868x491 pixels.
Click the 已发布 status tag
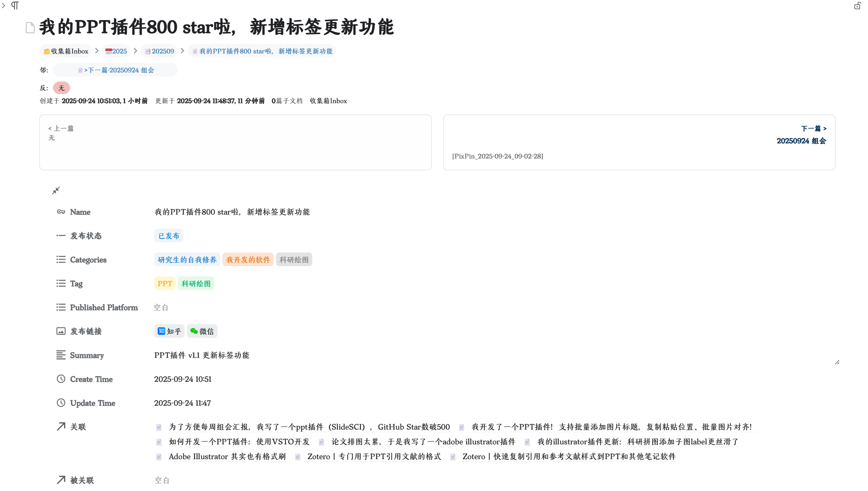pos(169,236)
